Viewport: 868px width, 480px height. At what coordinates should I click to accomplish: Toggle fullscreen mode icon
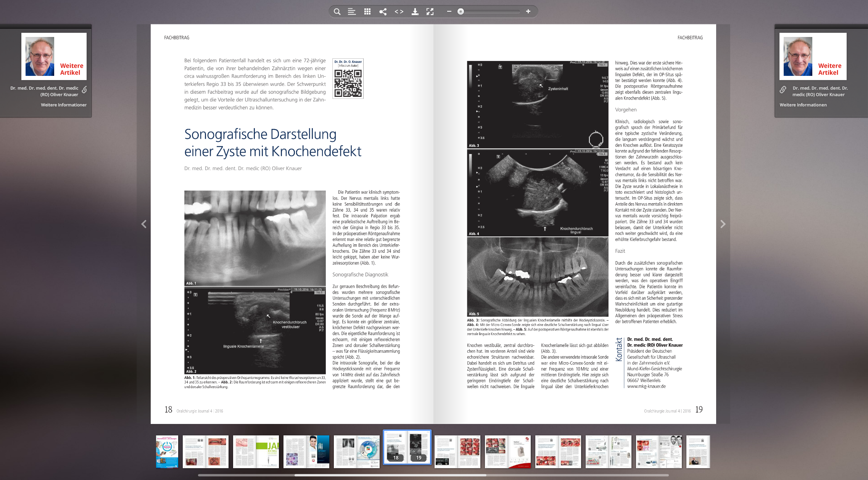[430, 11]
